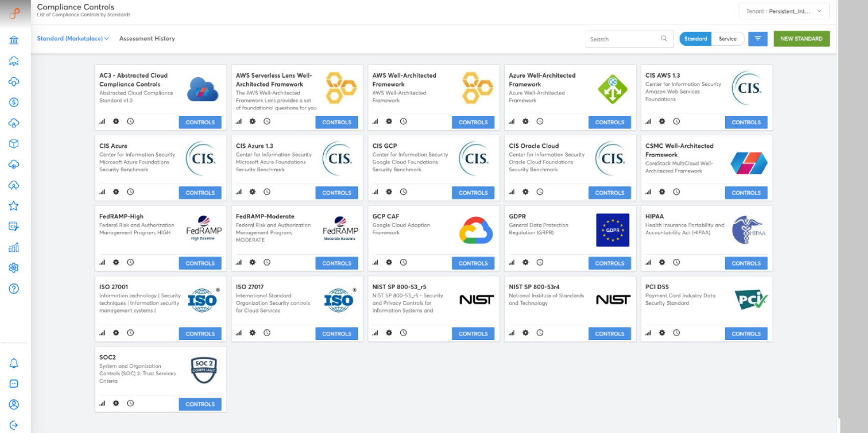868x433 pixels.
Task: Open the Assessment History tab
Action: (x=147, y=39)
